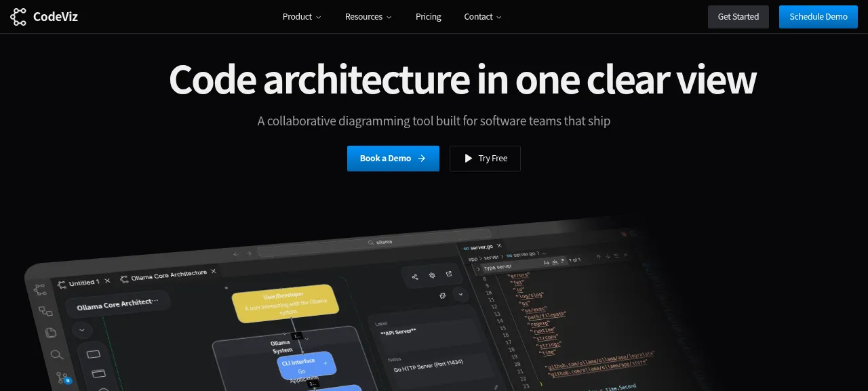
Task: Open the graph view icon in app sidebar
Action: (41, 289)
